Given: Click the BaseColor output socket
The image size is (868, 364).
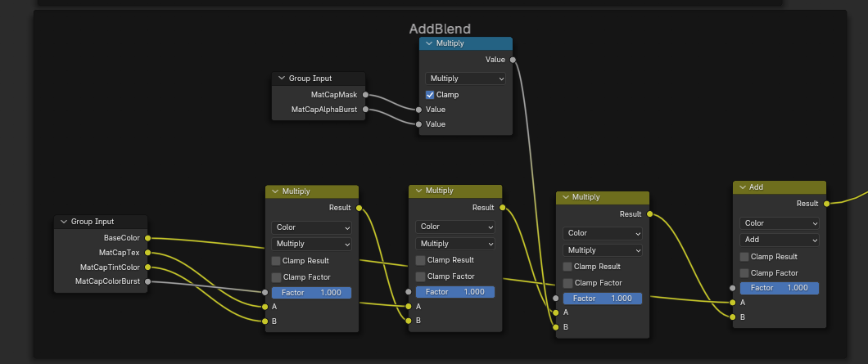Looking at the screenshot, I should pyautogui.click(x=147, y=238).
